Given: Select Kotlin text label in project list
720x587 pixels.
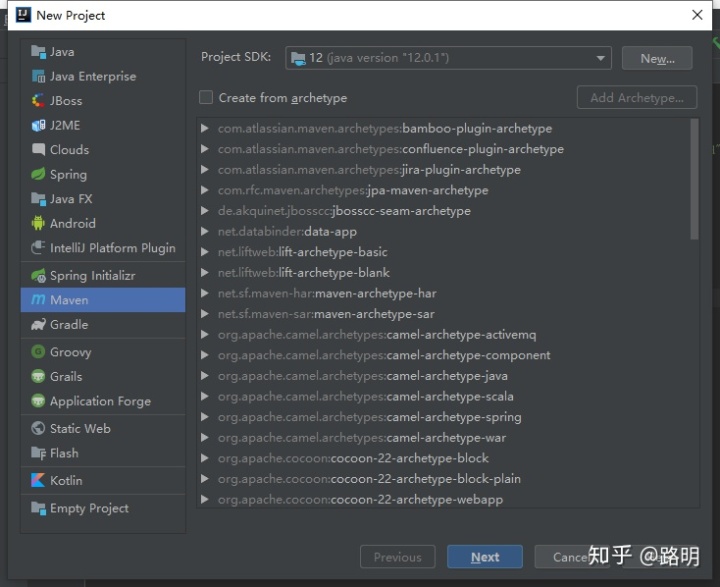Looking at the screenshot, I should pyautogui.click(x=66, y=480).
